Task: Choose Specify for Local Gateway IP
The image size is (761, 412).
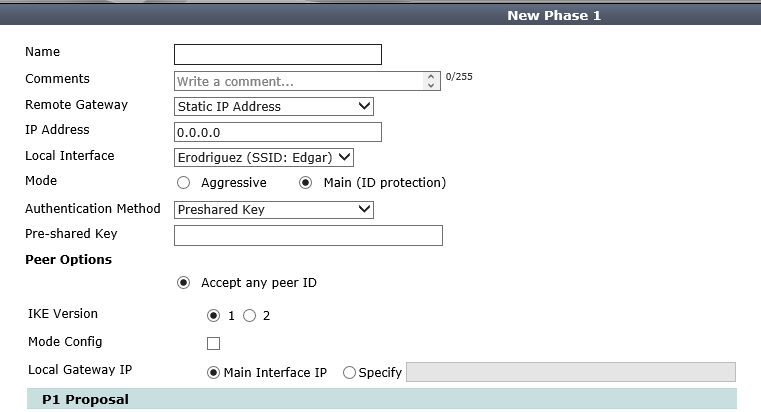Action: point(349,373)
